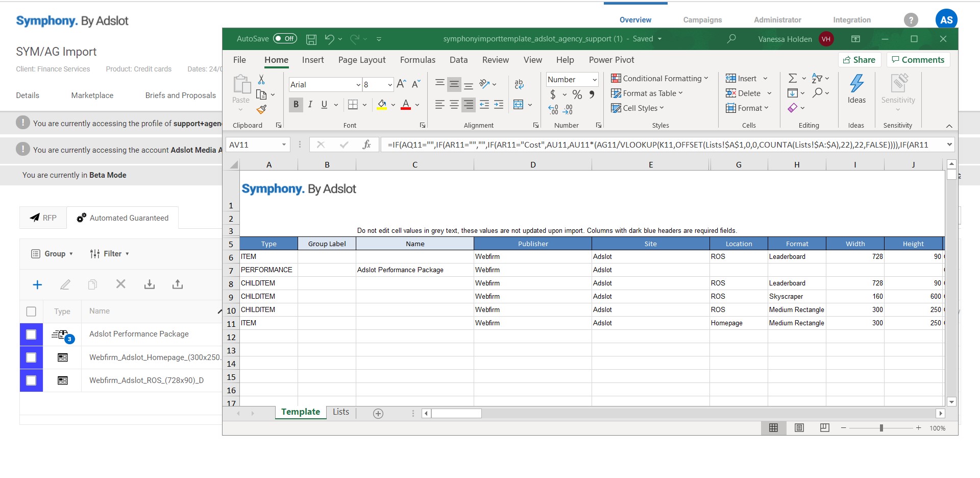The height and width of the screenshot is (478, 980).
Task: Click the Share button
Action: [x=860, y=60]
